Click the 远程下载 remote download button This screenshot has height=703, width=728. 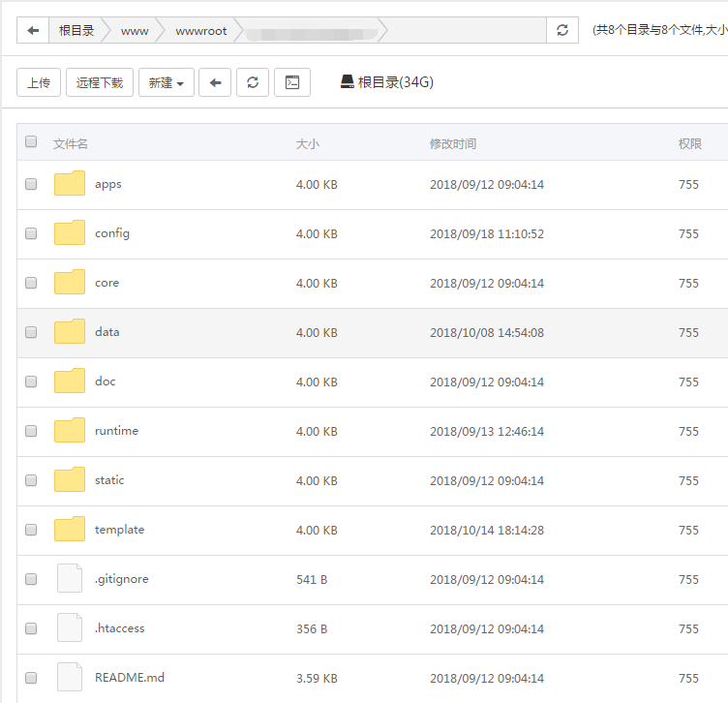coord(100,82)
